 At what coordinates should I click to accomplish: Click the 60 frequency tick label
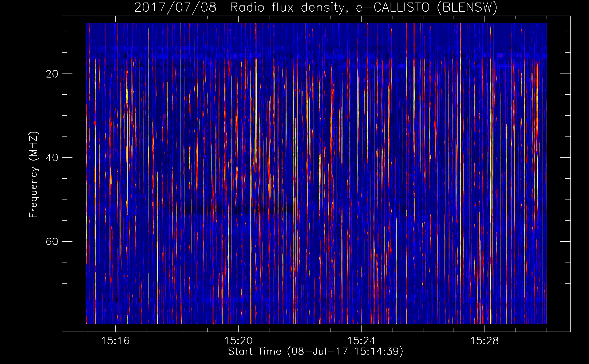coord(52,242)
